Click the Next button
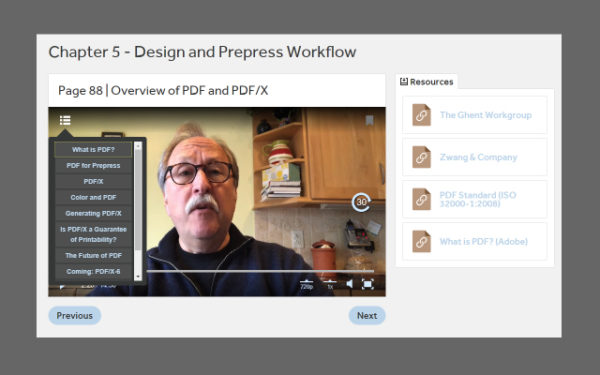600x375 pixels. click(367, 315)
